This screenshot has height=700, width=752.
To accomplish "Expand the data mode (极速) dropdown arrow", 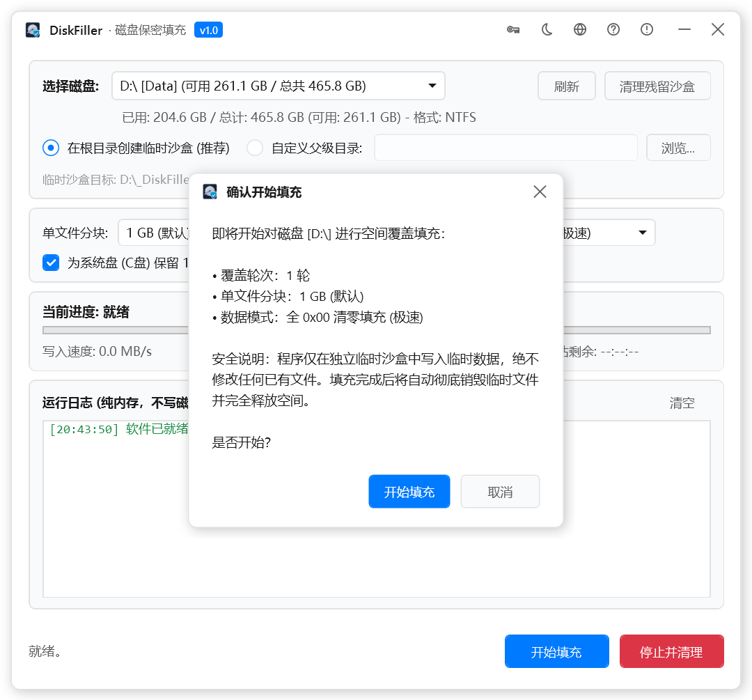I will coord(643,233).
